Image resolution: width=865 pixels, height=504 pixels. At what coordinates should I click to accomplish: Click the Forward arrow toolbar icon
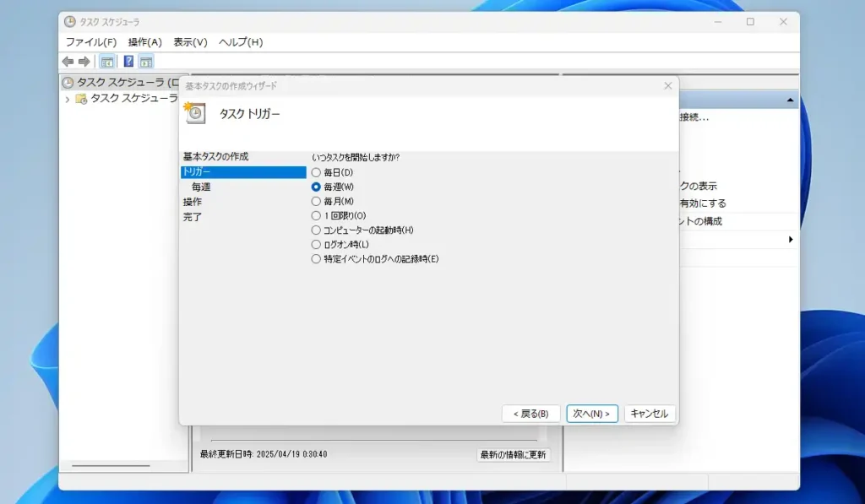click(x=84, y=62)
